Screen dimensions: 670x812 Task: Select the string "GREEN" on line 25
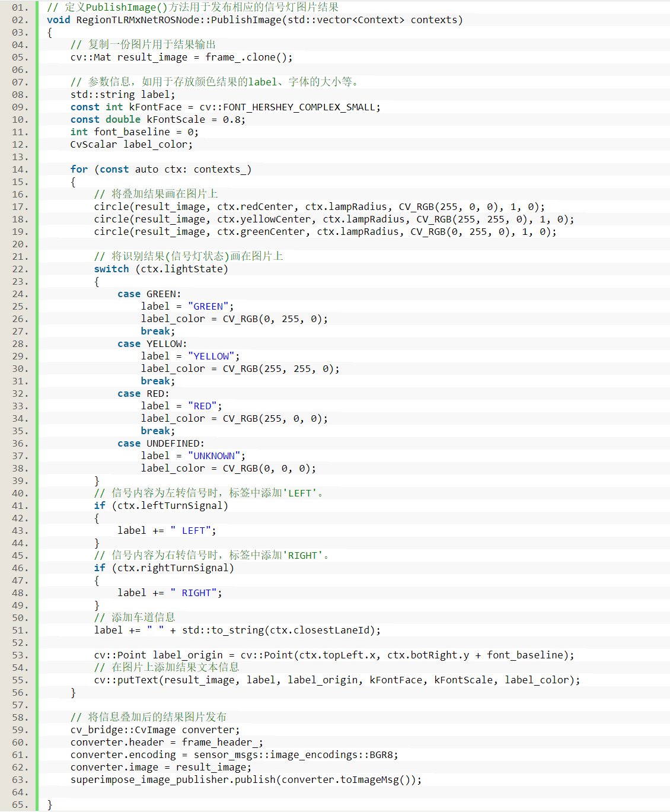[208, 306]
